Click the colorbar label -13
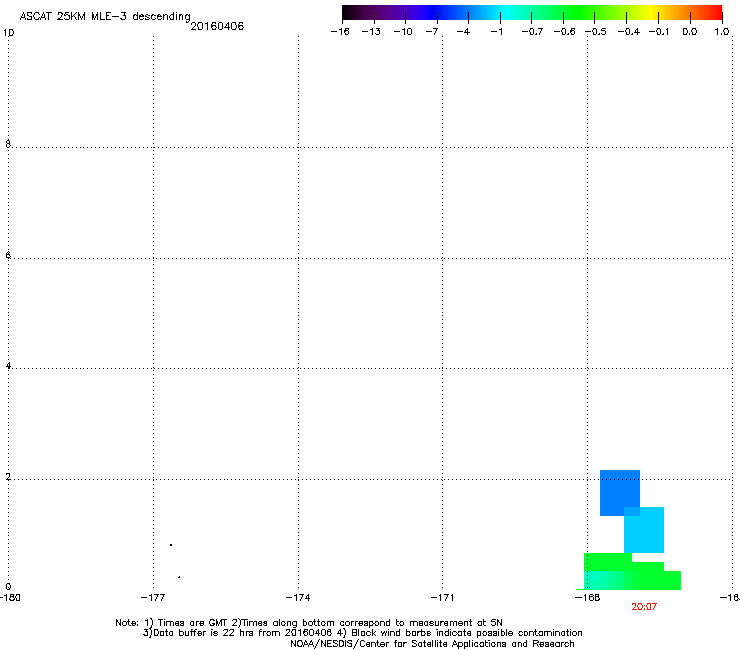Screen dimensions: 740x650 371,32
